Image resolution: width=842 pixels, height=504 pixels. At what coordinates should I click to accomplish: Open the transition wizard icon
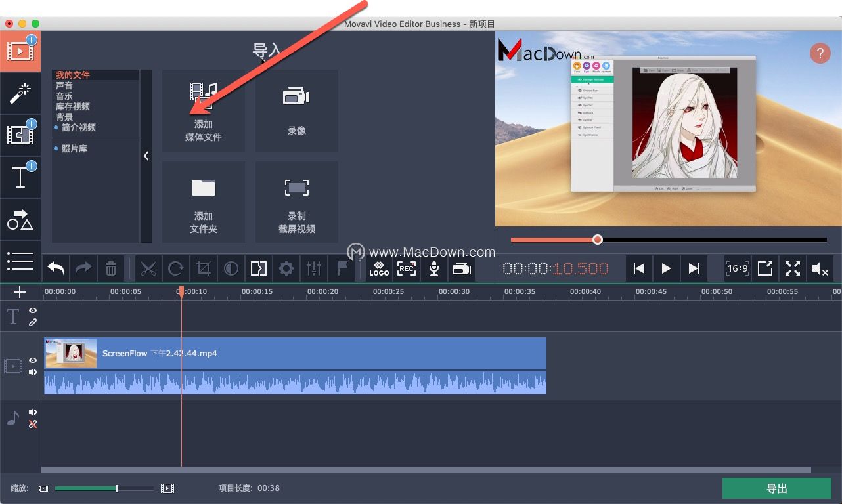click(x=259, y=268)
